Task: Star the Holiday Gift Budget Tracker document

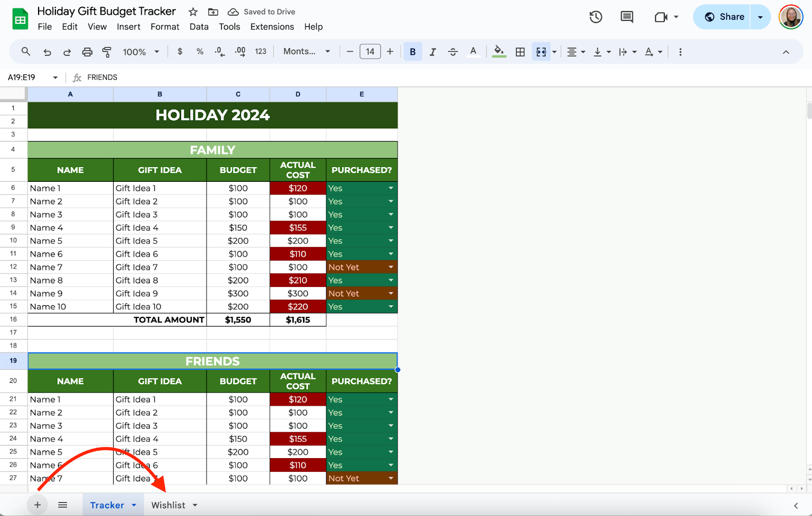Action: click(x=193, y=12)
